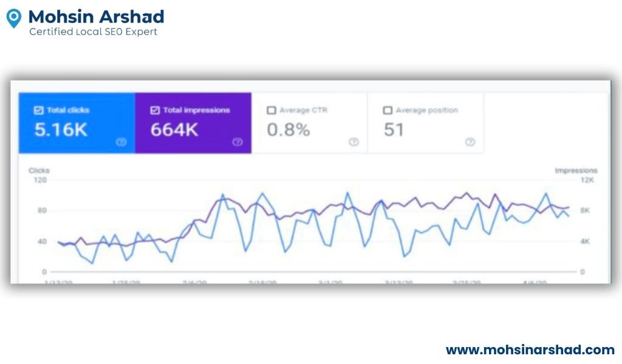Select the Total impressions 664K card
The image size is (622, 364).
pos(193,124)
